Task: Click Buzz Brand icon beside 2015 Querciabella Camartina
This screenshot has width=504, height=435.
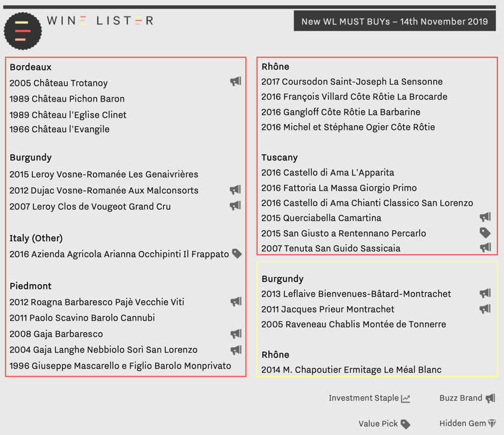Action: click(485, 217)
